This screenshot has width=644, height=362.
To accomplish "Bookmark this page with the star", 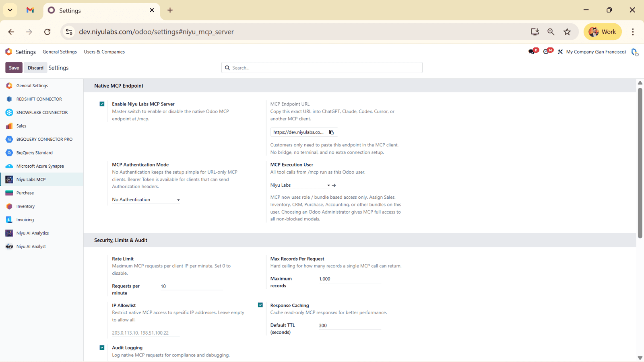I will click(567, 32).
